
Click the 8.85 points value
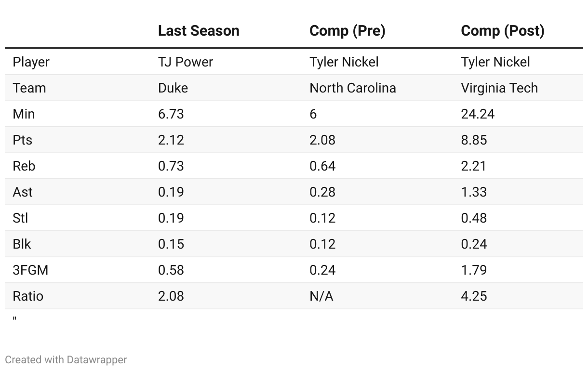474,140
